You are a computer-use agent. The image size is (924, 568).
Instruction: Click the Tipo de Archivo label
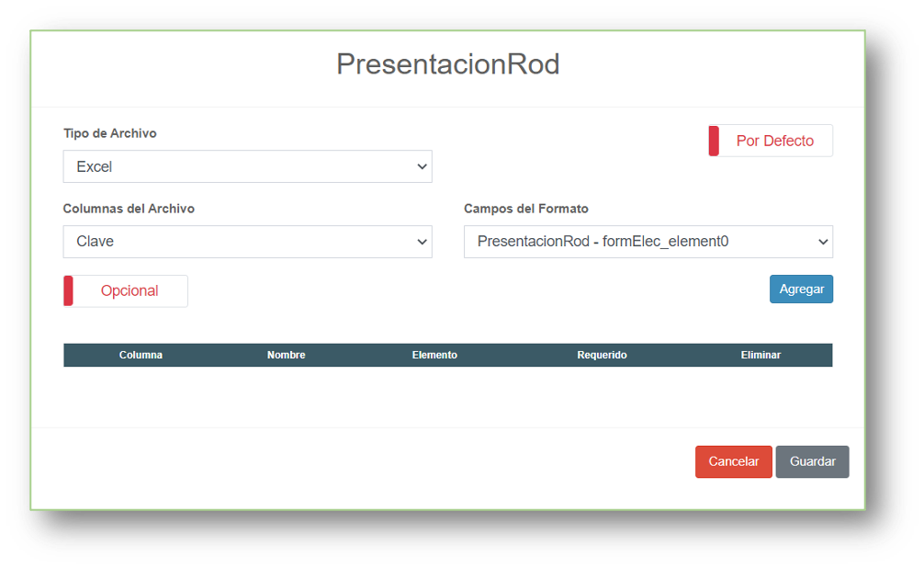tap(109, 133)
